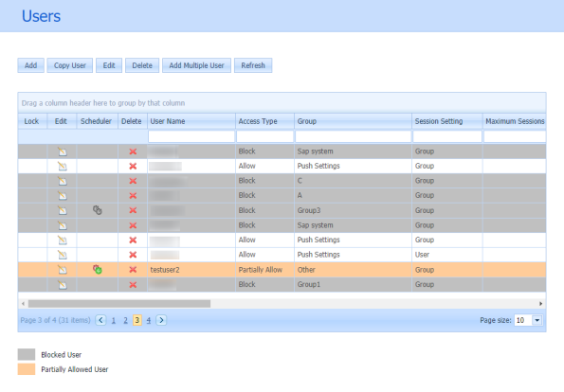Click the "Block" cell in Group3 row
The image size is (564, 392).
[x=264, y=210]
